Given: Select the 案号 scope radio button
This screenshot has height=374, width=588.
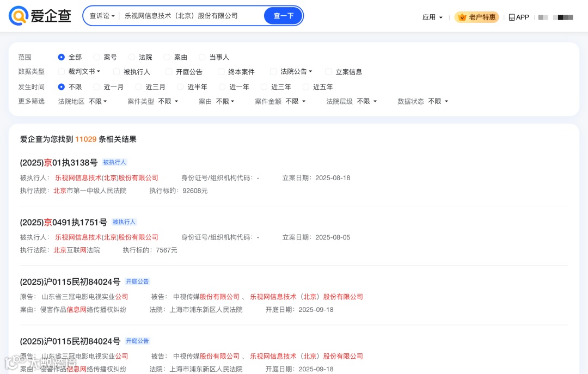Looking at the screenshot, I should [x=97, y=57].
